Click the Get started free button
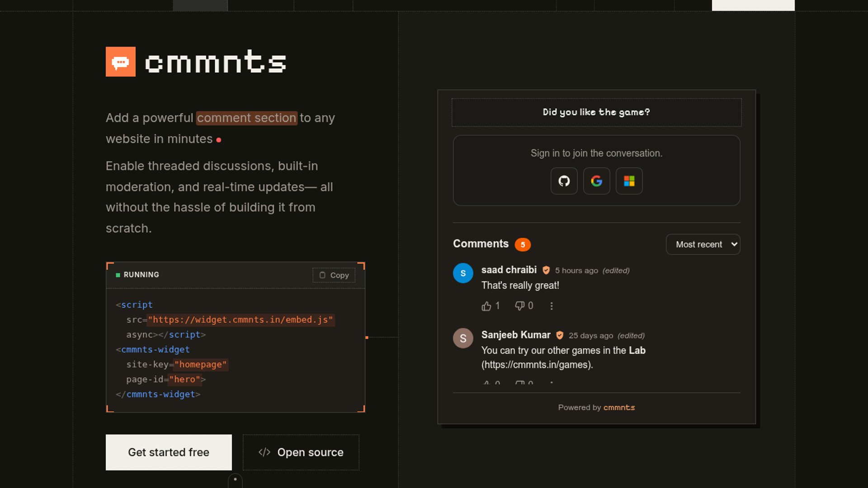This screenshot has height=488, width=868. (x=169, y=452)
